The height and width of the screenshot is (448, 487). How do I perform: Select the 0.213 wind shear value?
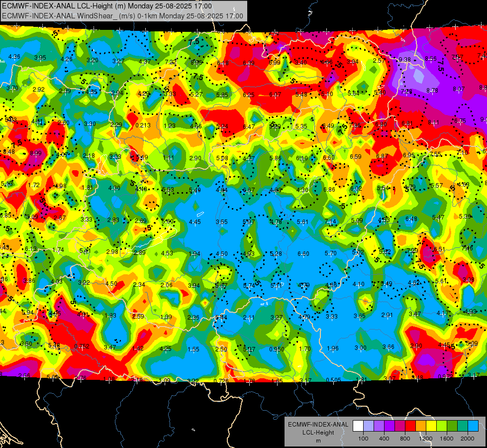pos(143,125)
